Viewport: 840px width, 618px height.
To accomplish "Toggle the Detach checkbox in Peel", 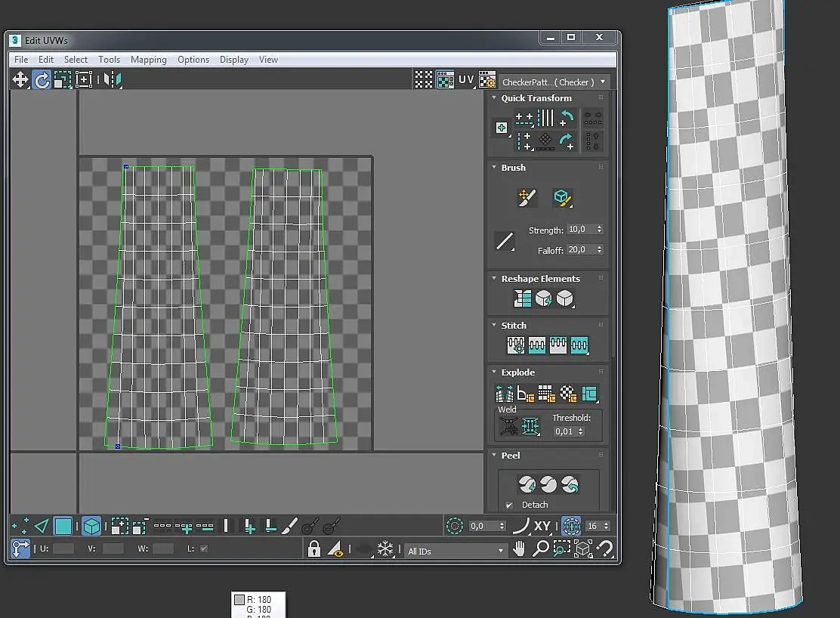I will coord(509,505).
